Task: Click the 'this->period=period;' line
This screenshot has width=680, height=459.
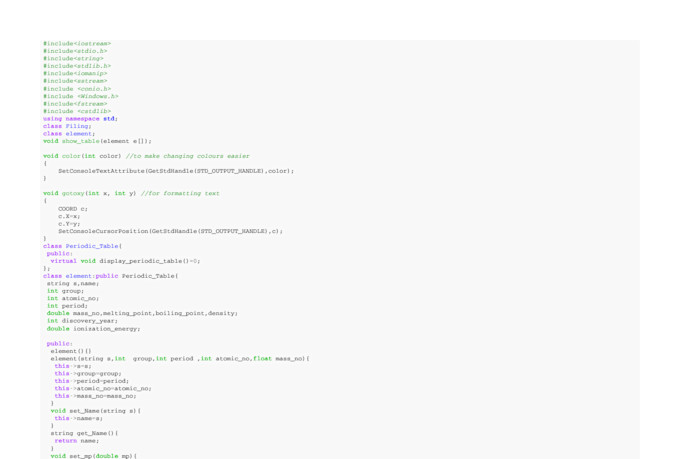Action: (92, 381)
